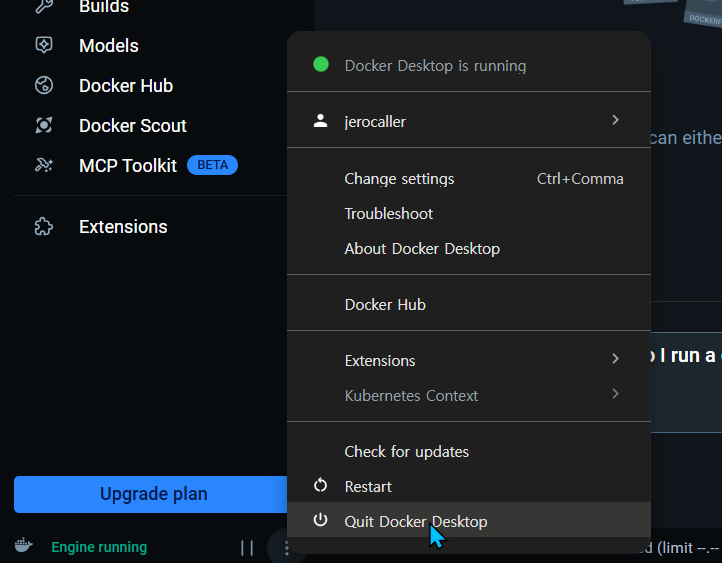Click the Restart circular arrow icon
722x563 pixels.
tap(320, 486)
